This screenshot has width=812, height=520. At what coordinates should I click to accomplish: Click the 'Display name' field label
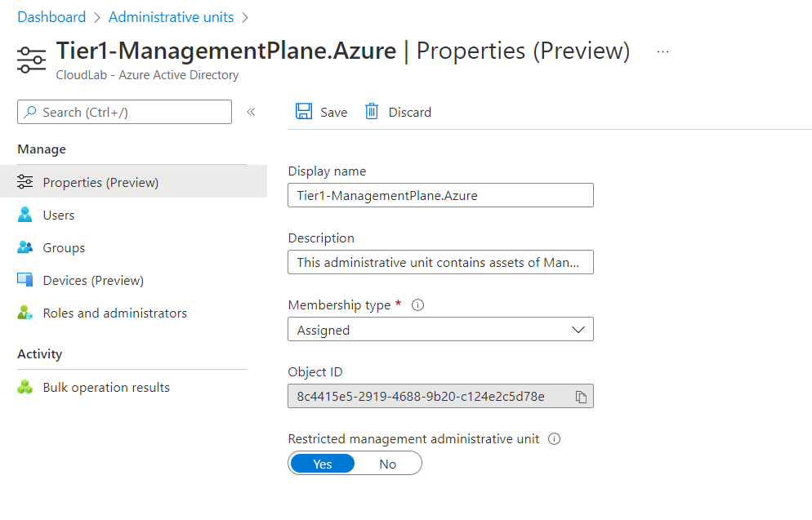(x=327, y=171)
